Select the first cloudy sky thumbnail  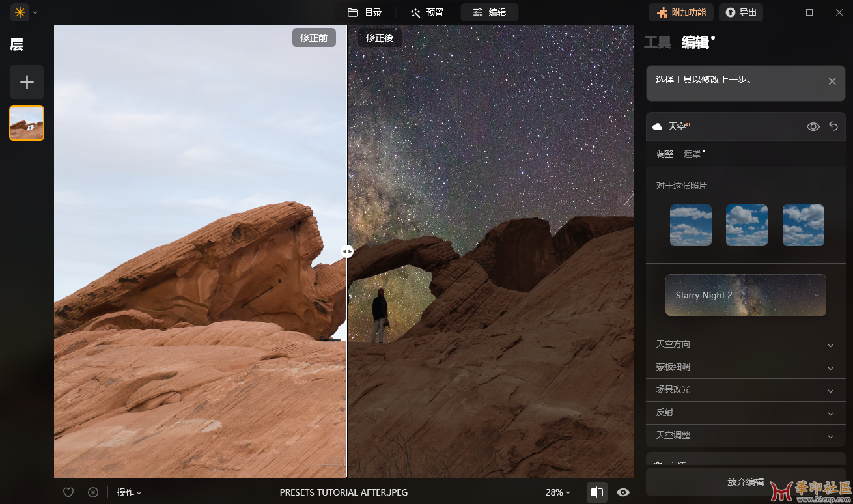tap(691, 225)
